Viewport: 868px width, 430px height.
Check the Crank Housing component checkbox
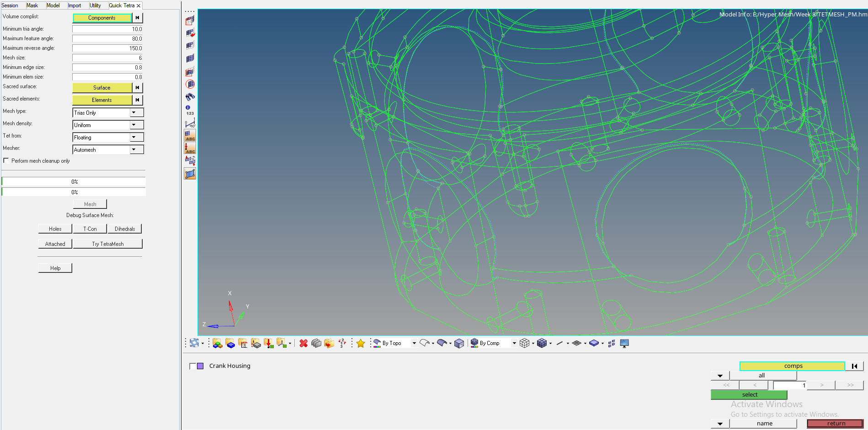[192, 366]
